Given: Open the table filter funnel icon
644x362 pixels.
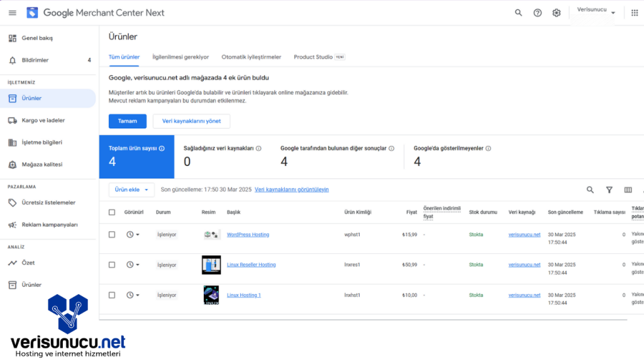Looking at the screenshot, I should (x=609, y=190).
